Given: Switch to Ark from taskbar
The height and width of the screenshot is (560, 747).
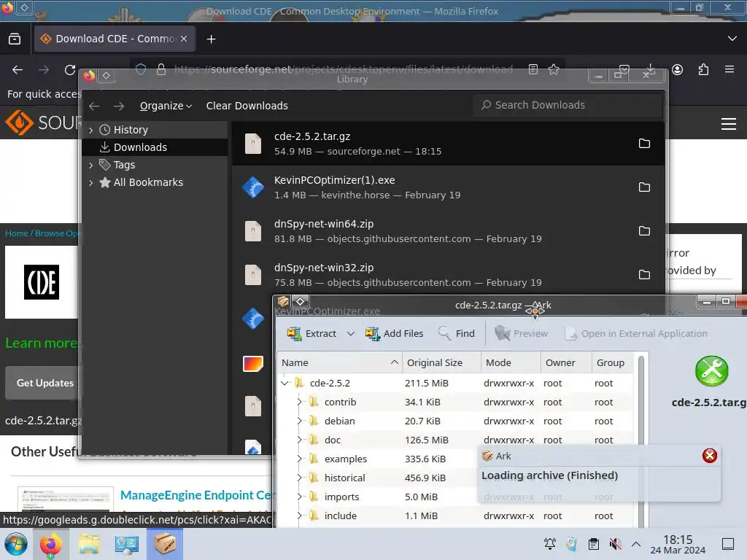Looking at the screenshot, I should 164,544.
